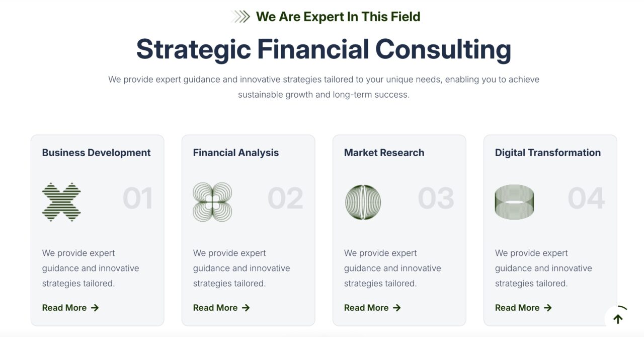Click the sphere Market Research icon
Image resolution: width=644 pixels, height=337 pixels.
click(363, 202)
